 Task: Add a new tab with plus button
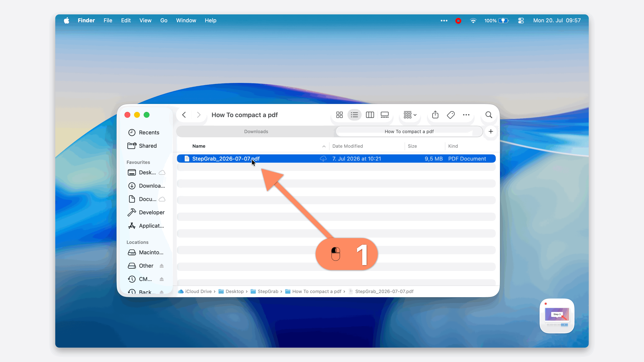pos(491,132)
